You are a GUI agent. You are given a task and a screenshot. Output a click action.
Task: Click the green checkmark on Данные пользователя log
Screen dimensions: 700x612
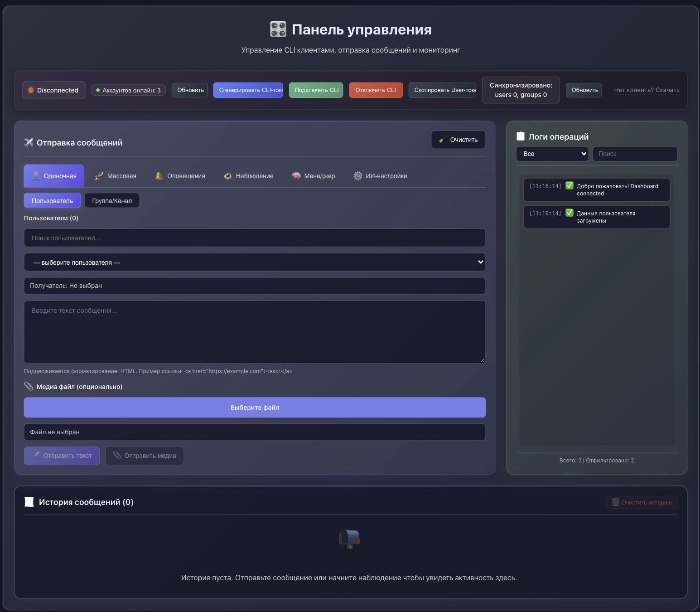[570, 213]
